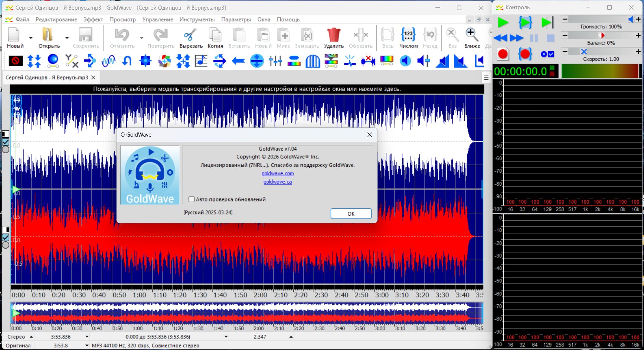Toggle the left channel checkbox beside white waveform
Image resolution: width=644 pixels, height=350 pixels.
point(6,142)
